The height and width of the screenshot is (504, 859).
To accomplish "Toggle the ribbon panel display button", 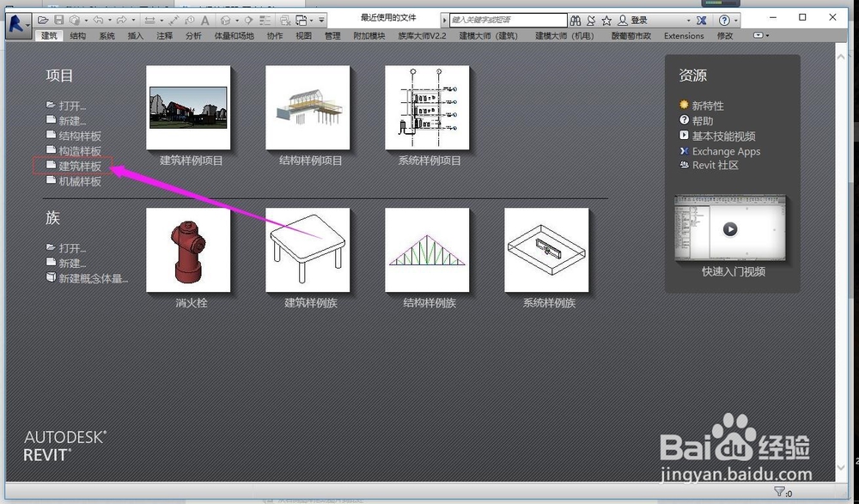I will (x=760, y=35).
